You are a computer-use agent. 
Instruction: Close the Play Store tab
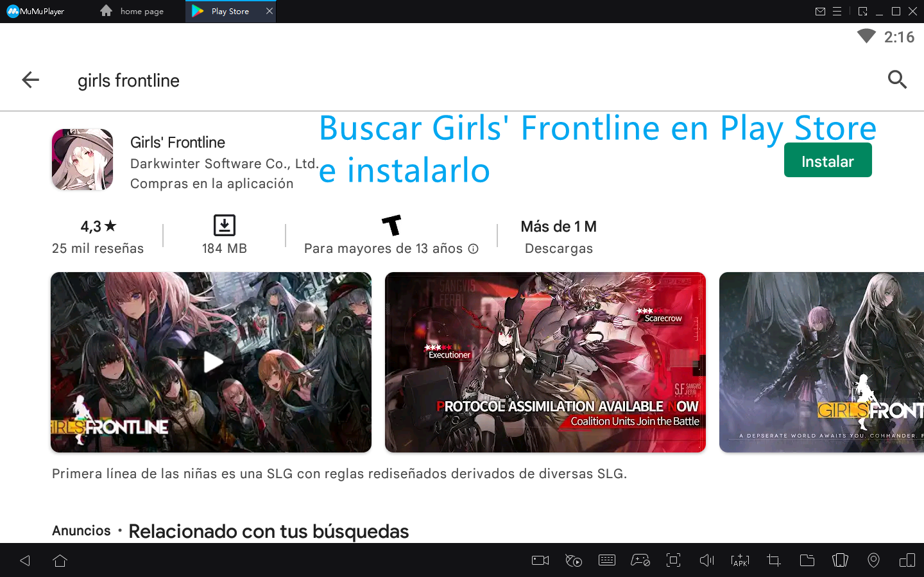coord(269,11)
